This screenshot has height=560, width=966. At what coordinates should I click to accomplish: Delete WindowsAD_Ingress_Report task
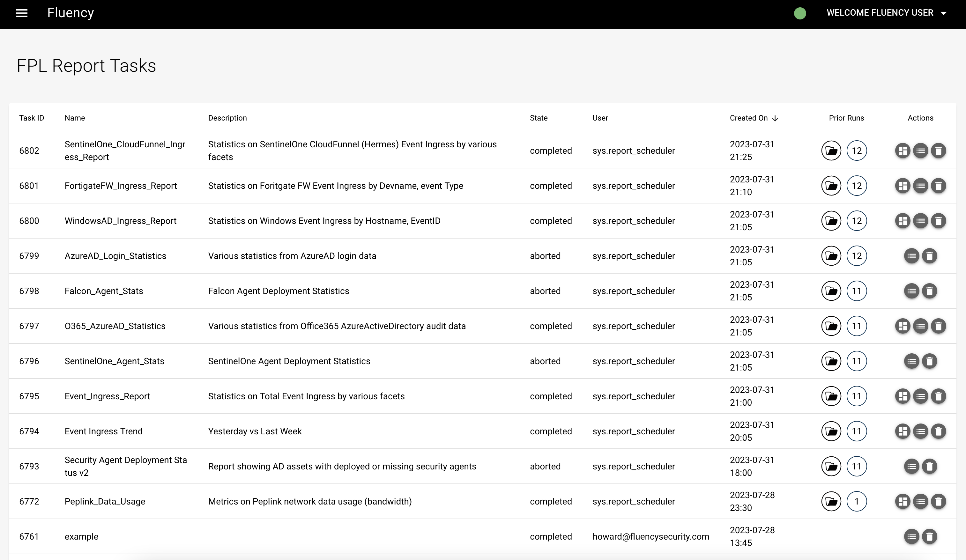[938, 221]
